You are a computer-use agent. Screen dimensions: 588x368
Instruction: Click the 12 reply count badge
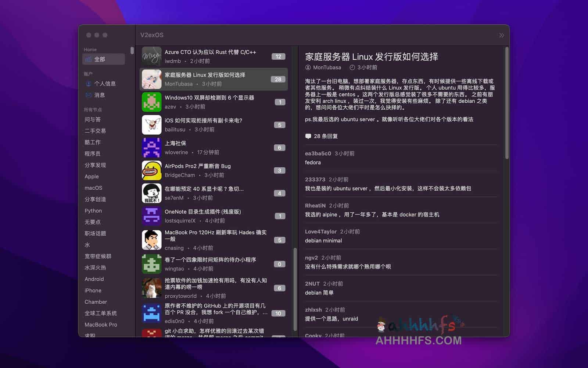click(x=279, y=57)
